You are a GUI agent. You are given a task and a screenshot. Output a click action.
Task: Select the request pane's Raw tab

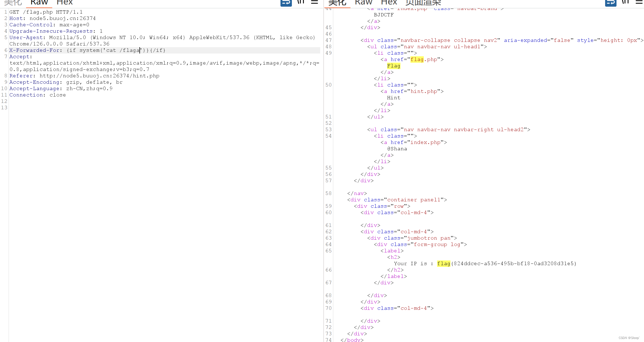click(39, 2)
